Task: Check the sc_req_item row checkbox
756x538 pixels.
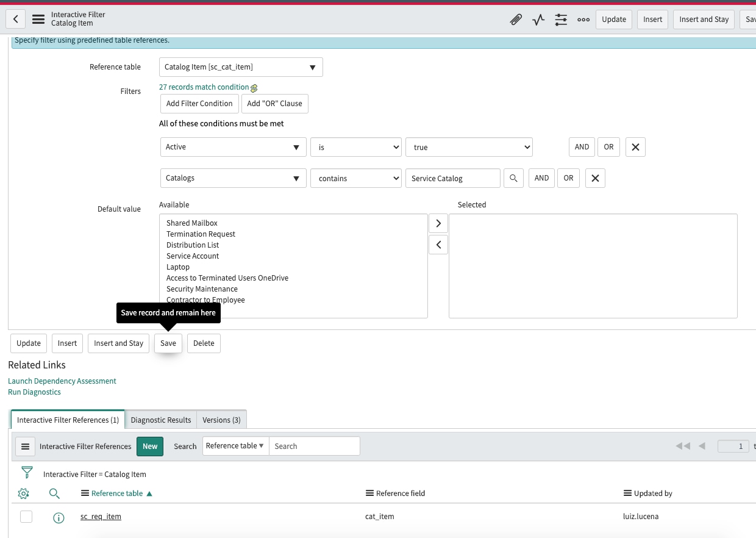Action: click(26, 517)
